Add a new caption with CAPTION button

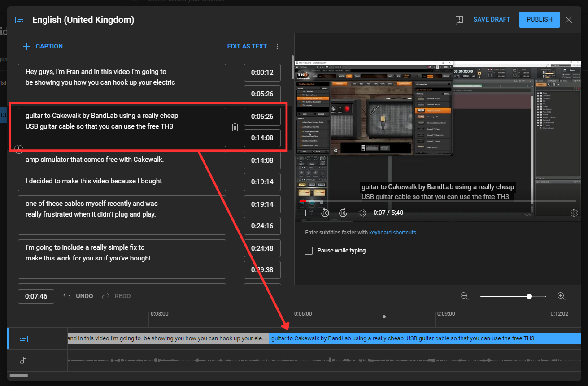43,46
